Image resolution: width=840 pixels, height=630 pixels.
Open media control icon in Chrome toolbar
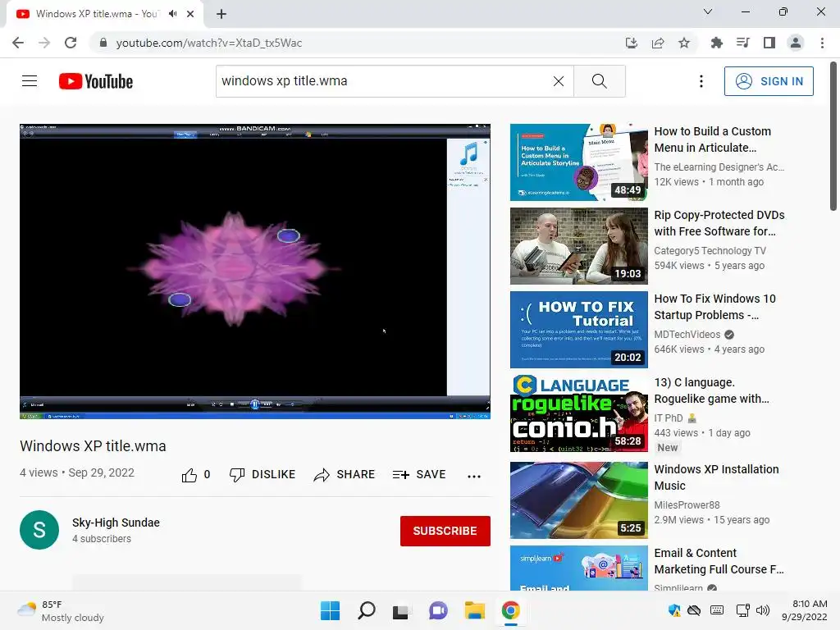pos(742,43)
